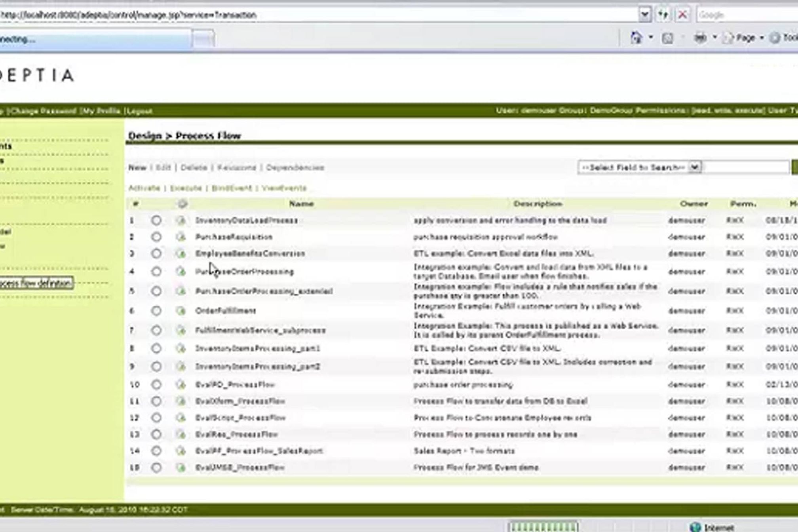Viewport: 798px width, 532px height.
Task: Select radio button for EmployeeBenefitsConversion
Action: [156, 254]
